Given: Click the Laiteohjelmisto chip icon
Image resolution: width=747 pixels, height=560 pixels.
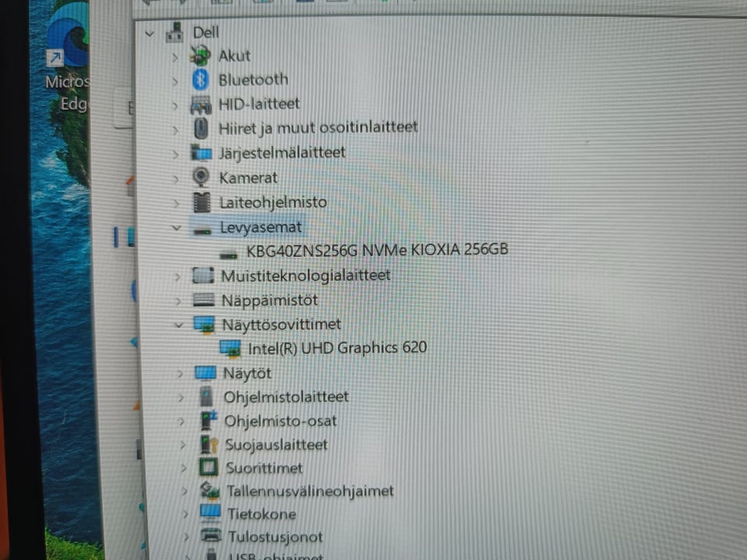Looking at the screenshot, I should tap(202, 202).
